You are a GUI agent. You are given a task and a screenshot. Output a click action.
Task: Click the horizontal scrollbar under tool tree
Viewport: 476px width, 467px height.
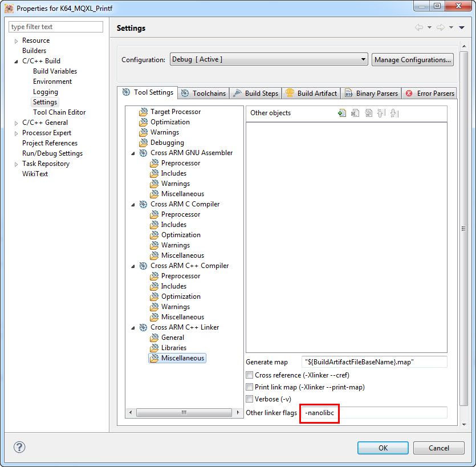point(184,412)
